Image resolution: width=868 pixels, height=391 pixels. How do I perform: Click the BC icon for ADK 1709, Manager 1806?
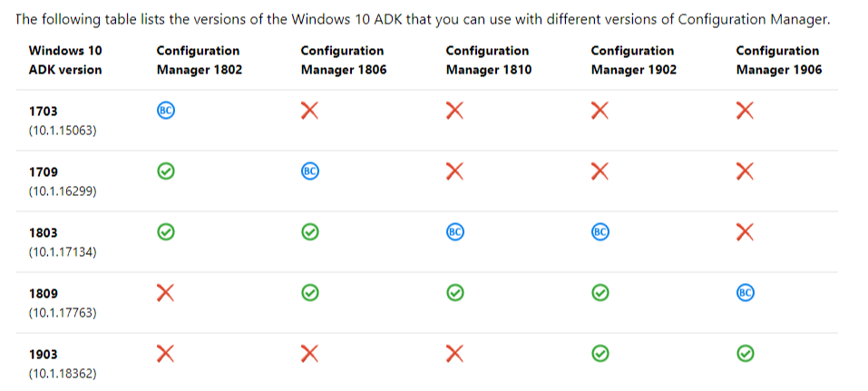point(310,171)
